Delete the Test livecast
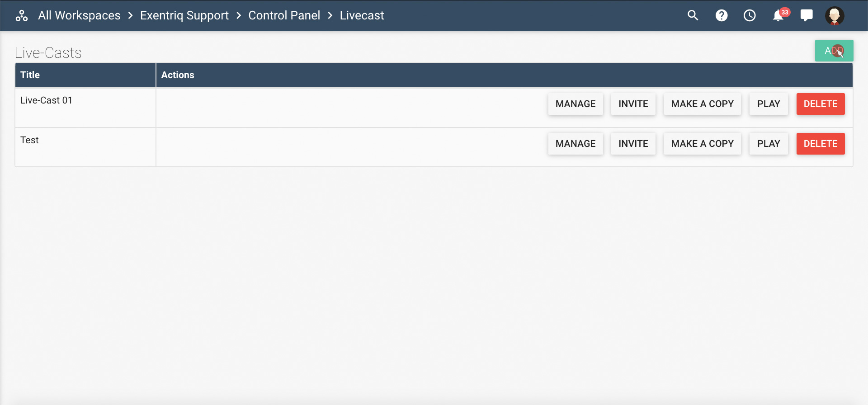This screenshot has width=868, height=405. click(x=821, y=144)
